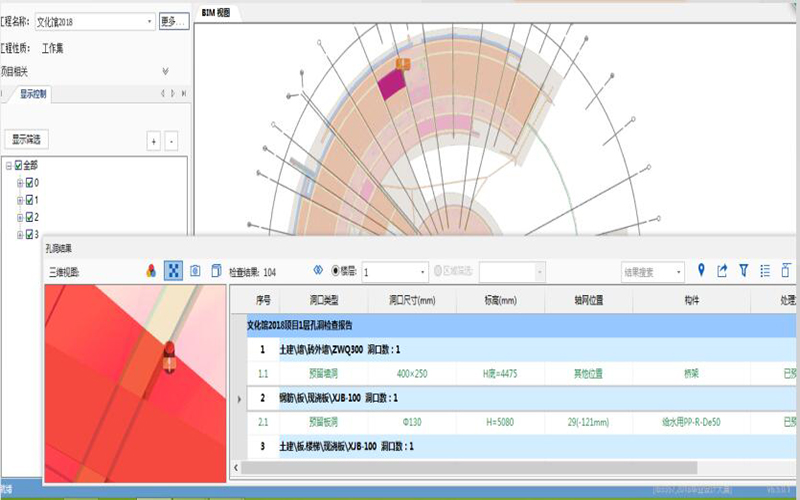Expand row 2 arrow in result table

point(239,398)
